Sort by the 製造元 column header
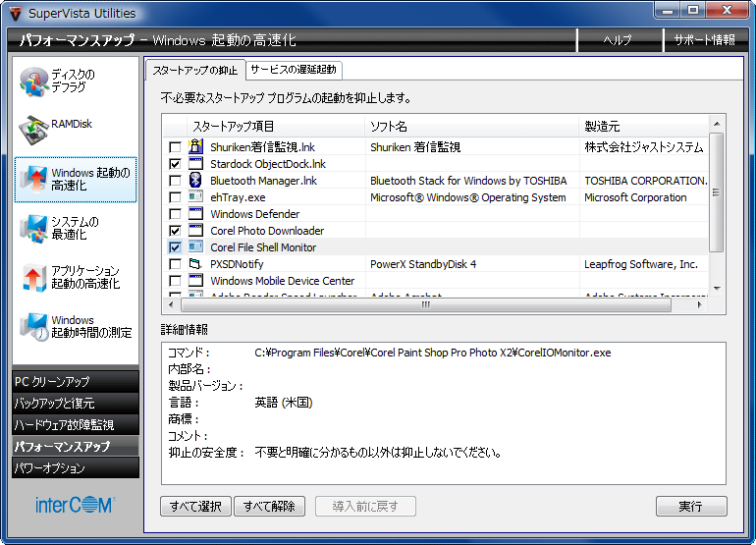This screenshot has width=756, height=545. coord(644,127)
